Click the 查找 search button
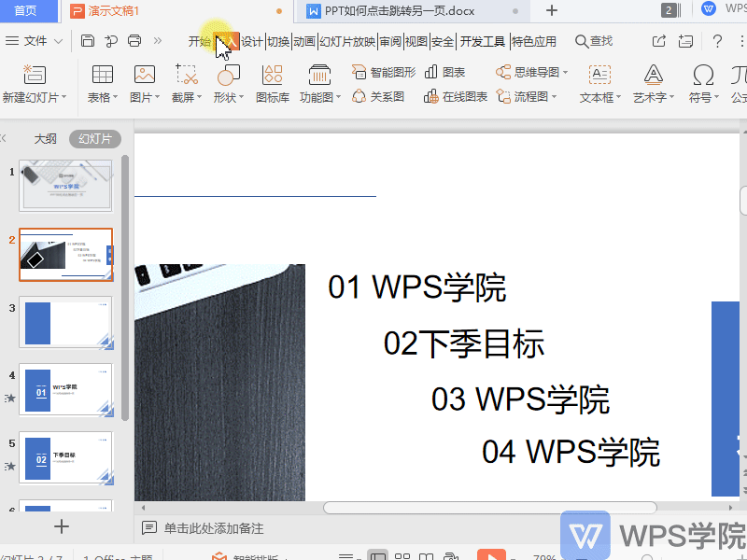The image size is (747, 560). 594,41
